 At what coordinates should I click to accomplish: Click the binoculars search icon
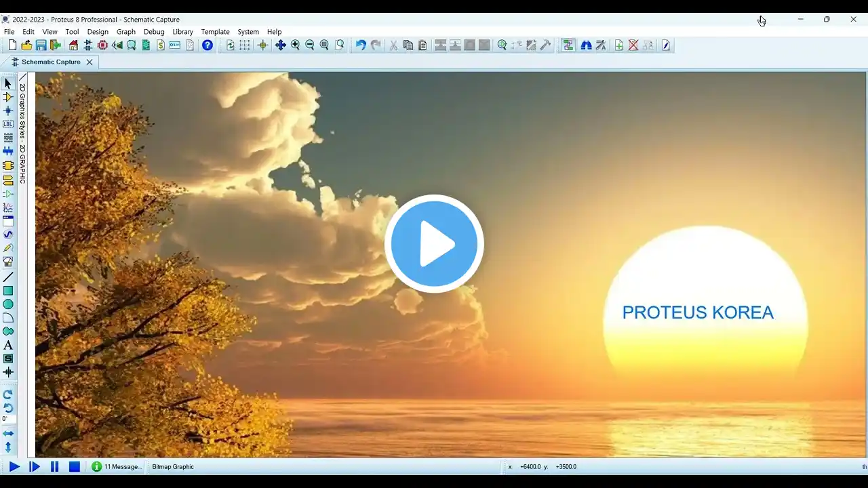(587, 45)
